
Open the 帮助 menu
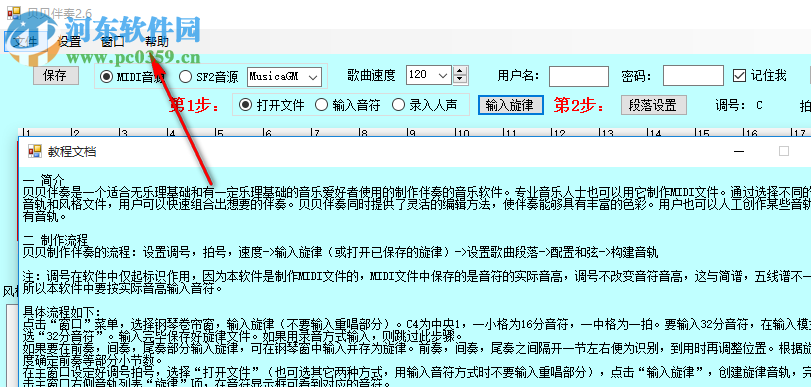pyautogui.click(x=156, y=42)
